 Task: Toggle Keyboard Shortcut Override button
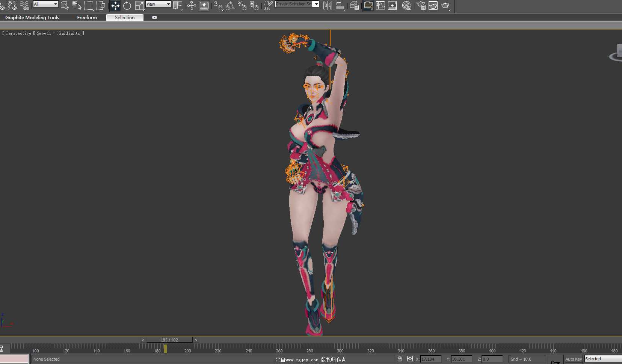tap(204, 5)
